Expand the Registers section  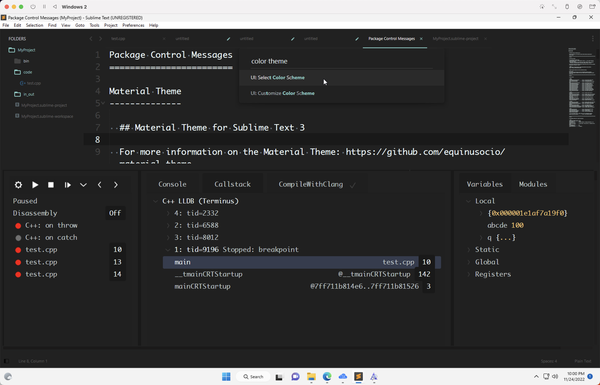[x=468, y=274]
